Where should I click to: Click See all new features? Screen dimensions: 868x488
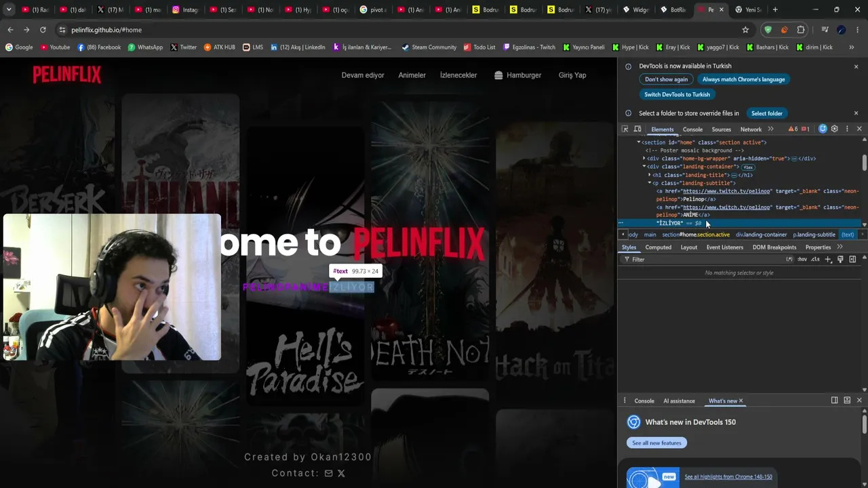656,443
